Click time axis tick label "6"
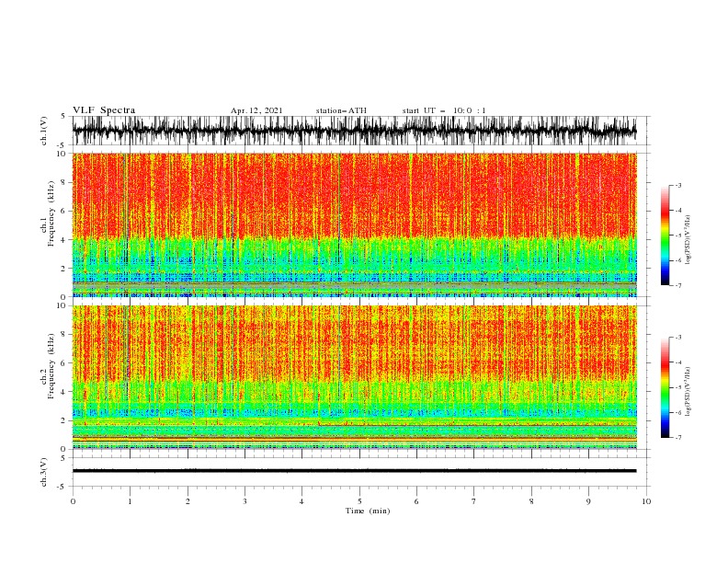This screenshot has height=563, width=728. [416, 501]
